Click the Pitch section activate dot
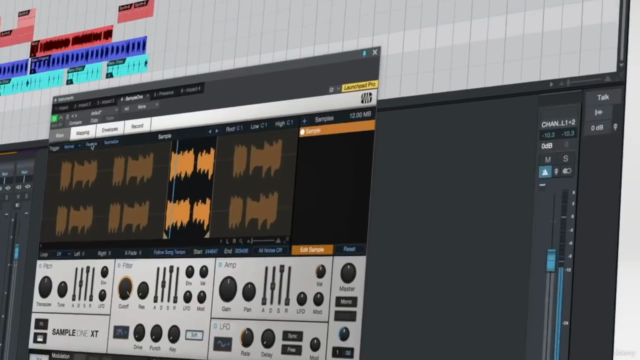 [40, 266]
